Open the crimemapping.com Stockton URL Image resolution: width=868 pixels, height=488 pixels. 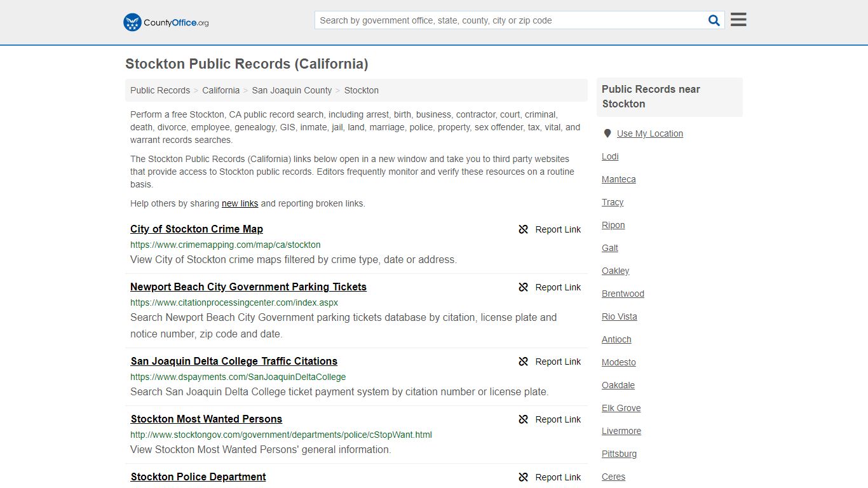click(226, 245)
